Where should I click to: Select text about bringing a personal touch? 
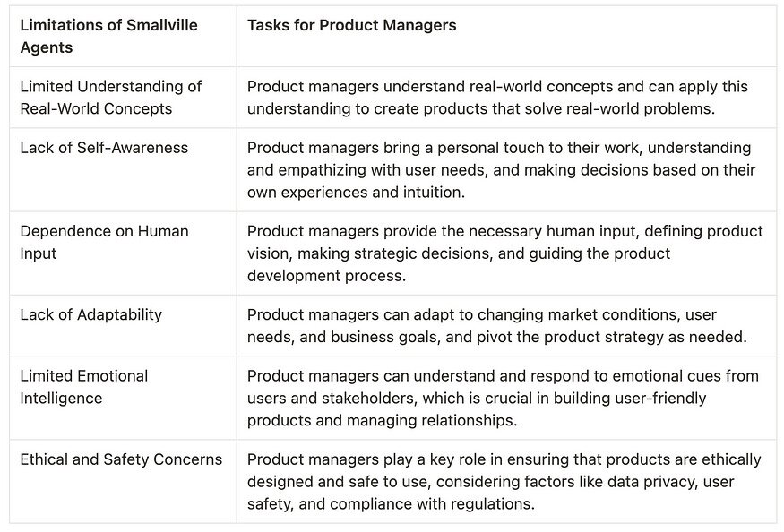(x=501, y=170)
